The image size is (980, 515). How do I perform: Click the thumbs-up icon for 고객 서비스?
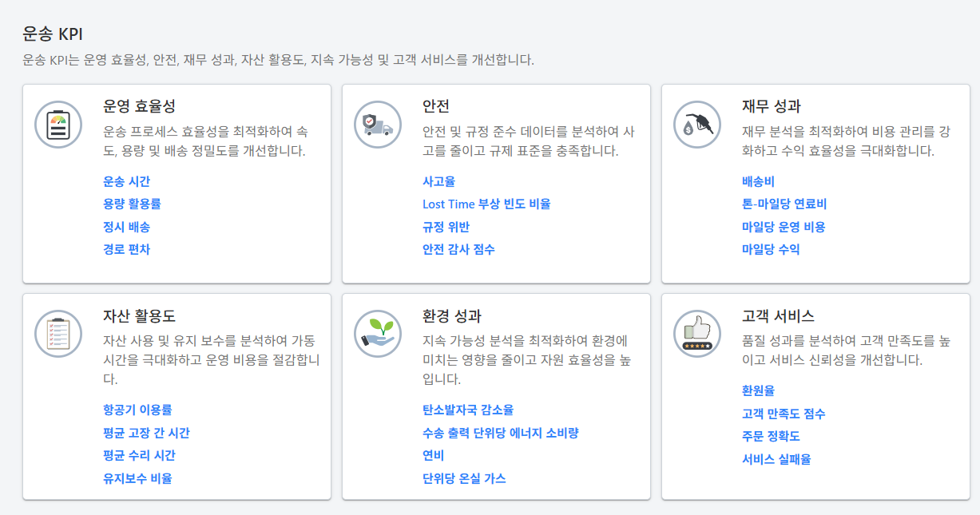tap(696, 335)
